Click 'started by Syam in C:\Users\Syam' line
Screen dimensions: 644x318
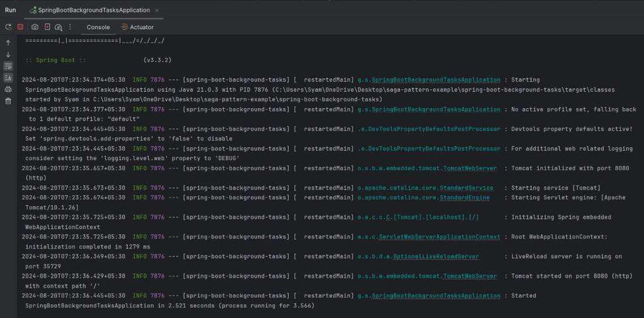(x=204, y=99)
